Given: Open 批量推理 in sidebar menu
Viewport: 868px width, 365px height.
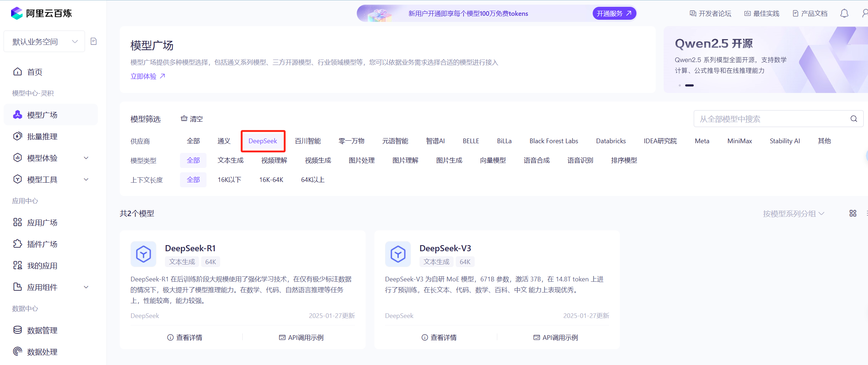Looking at the screenshot, I should pyautogui.click(x=51, y=136).
